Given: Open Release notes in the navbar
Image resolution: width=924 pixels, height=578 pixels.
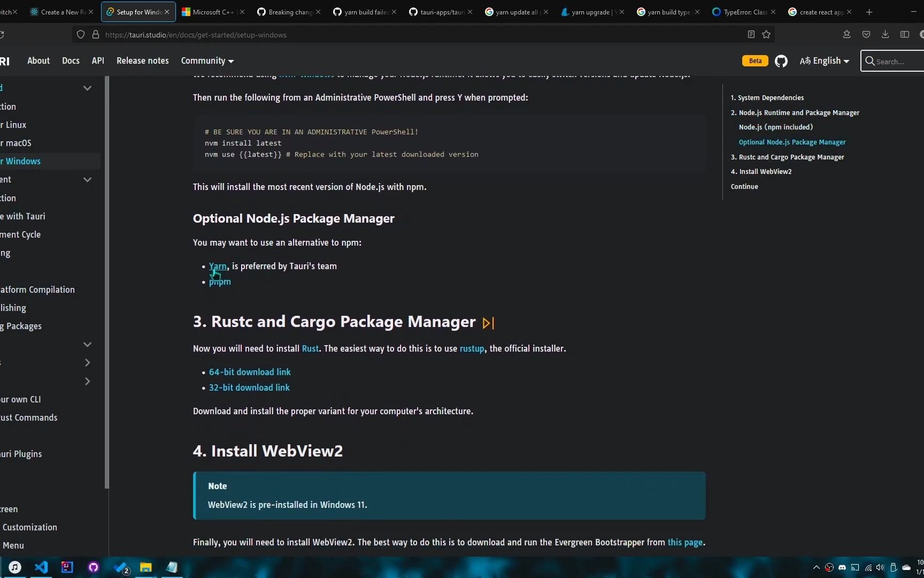Looking at the screenshot, I should tap(143, 61).
